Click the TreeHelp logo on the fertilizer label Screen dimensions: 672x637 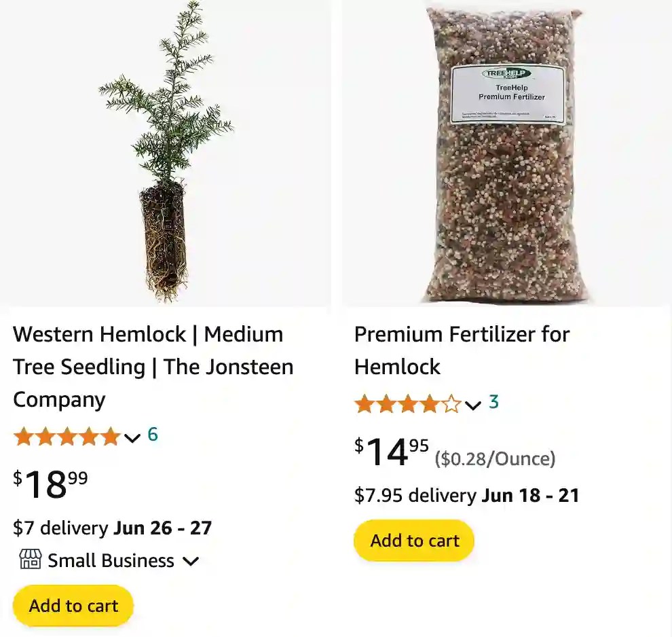point(508,74)
